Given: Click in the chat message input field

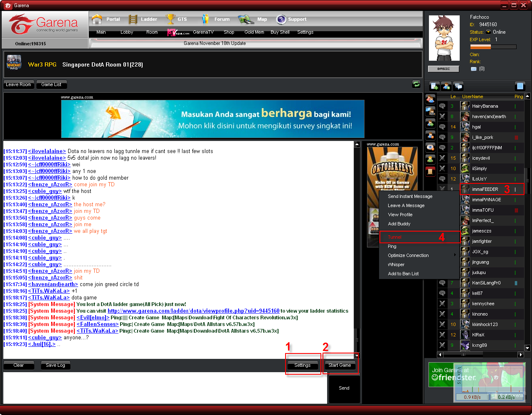Looking at the screenshot, I should 165,388.
